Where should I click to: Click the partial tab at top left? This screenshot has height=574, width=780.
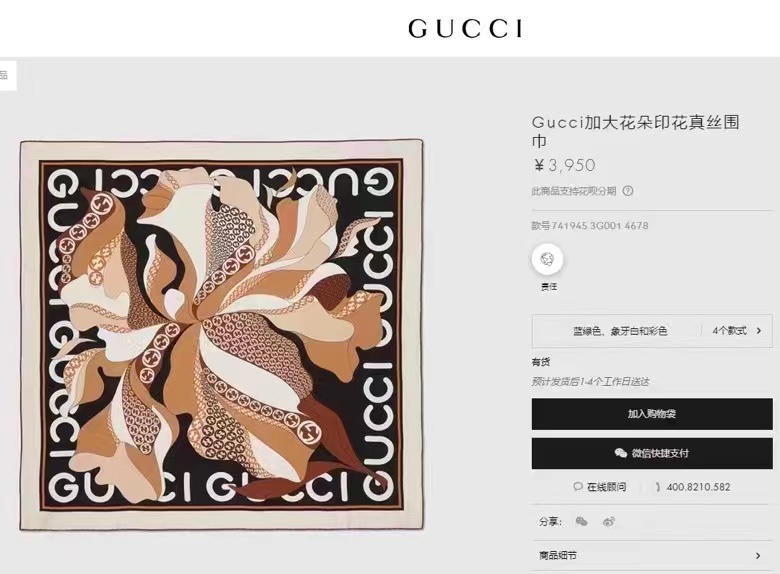point(7,76)
